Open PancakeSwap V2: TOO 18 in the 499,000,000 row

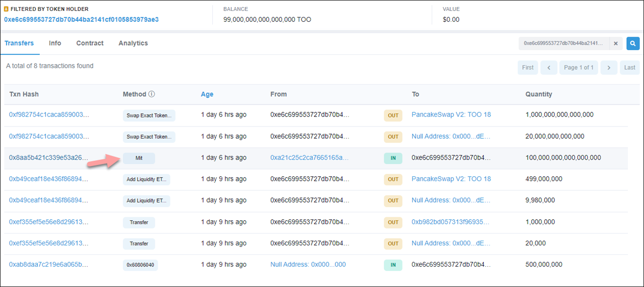451,179
